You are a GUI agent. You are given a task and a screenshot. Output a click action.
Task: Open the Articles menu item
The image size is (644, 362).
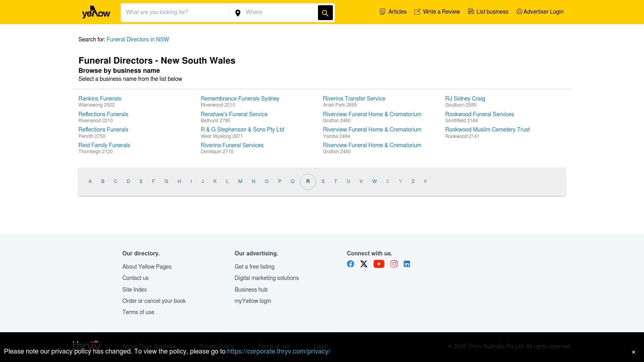point(397,12)
